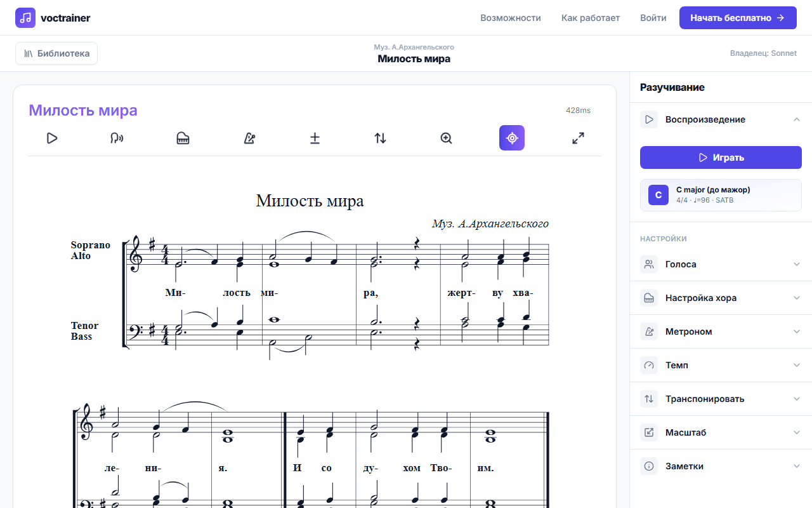Click the Масштаб resize icon
Viewport: 812px width, 508px height.
pyautogui.click(x=649, y=432)
